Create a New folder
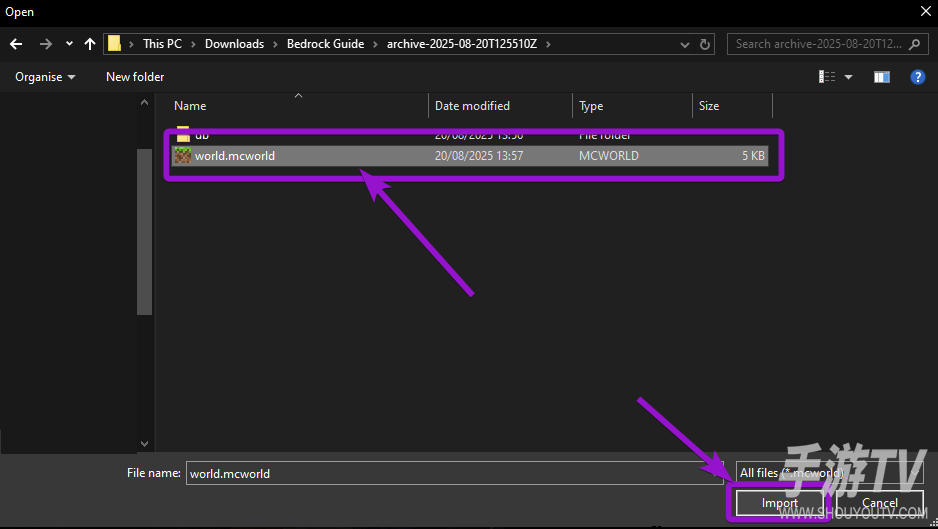 coord(135,77)
